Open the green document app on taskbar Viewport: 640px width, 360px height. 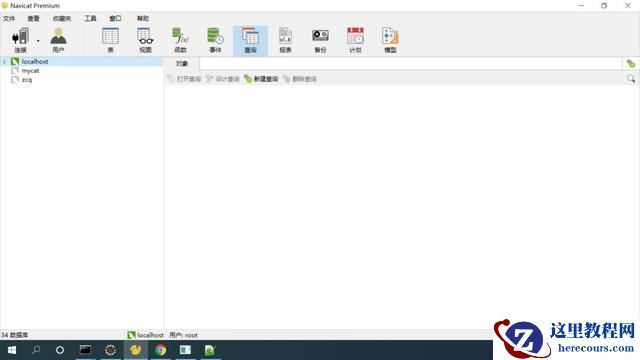click(210, 350)
